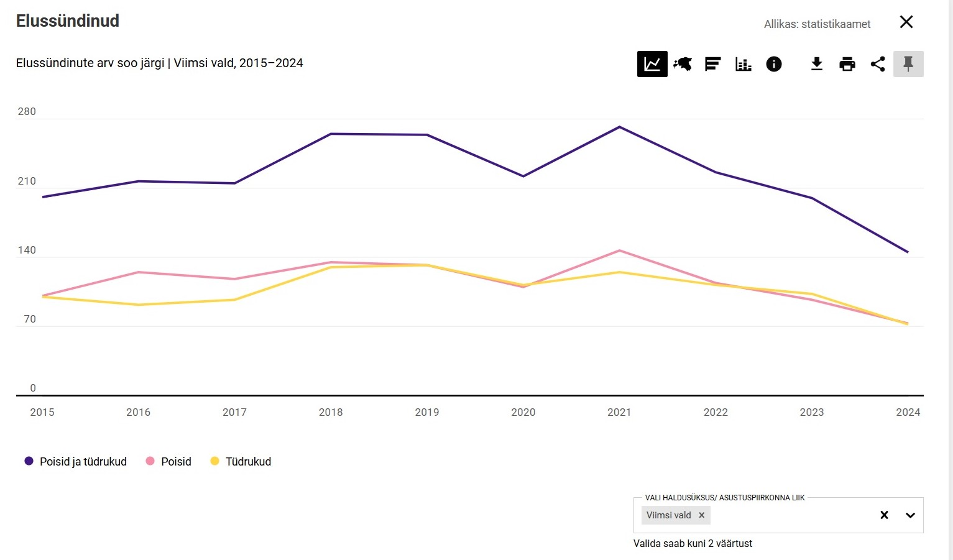
Task: Switch to column chart view
Action: (744, 64)
